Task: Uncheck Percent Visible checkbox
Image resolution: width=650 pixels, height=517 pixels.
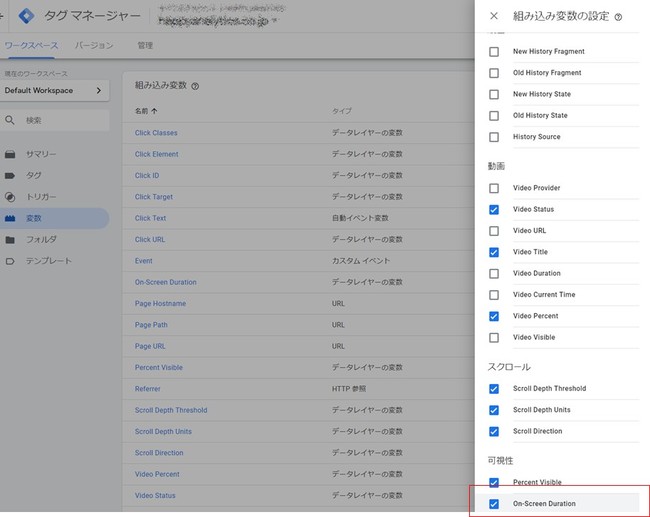Action: tap(494, 483)
